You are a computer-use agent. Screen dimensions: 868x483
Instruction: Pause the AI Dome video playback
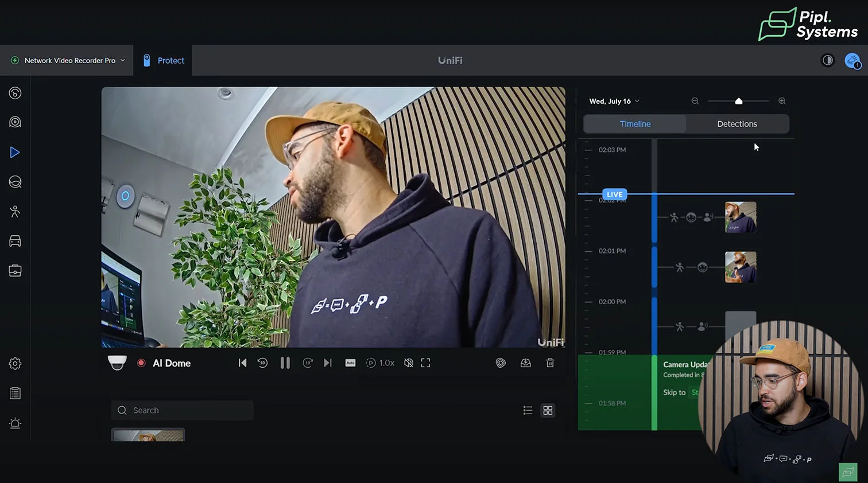pos(285,363)
